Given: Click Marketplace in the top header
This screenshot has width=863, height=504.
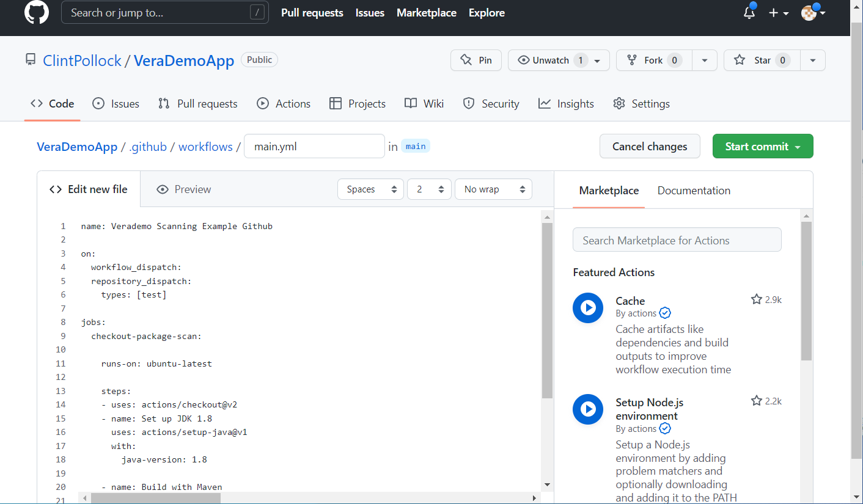Looking at the screenshot, I should [427, 13].
